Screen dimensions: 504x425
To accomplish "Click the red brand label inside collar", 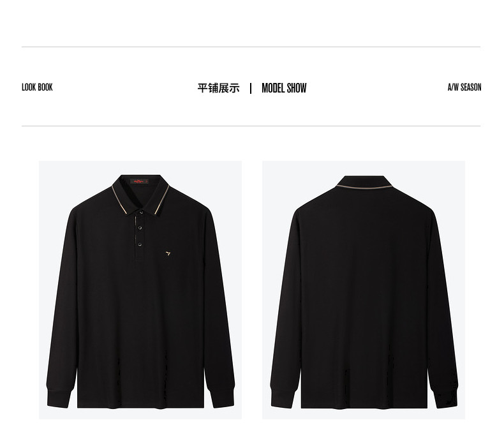I will click(x=139, y=182).
